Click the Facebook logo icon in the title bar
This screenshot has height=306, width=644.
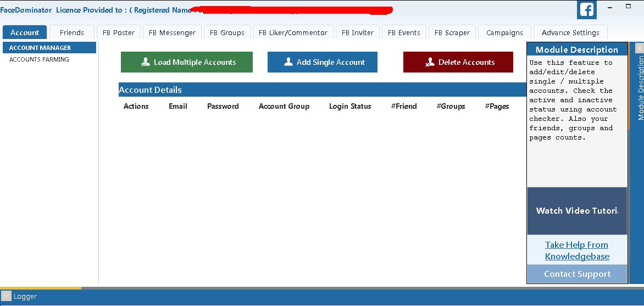pos(586,10)
